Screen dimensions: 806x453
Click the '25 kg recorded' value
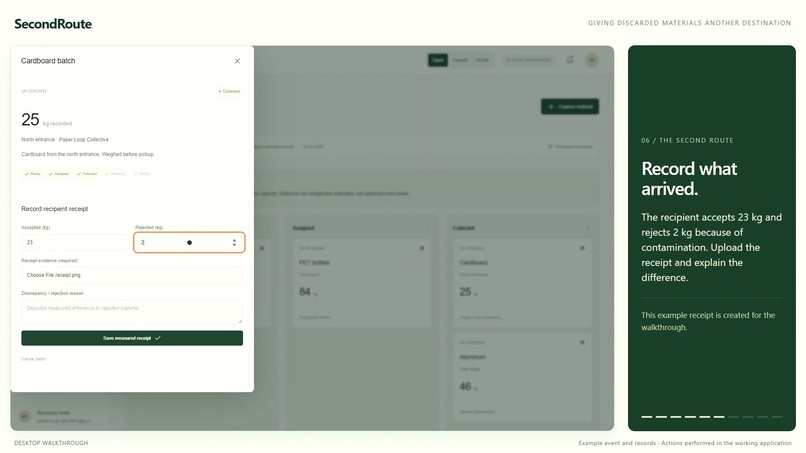pyautogui.click(x=46, y=120)
